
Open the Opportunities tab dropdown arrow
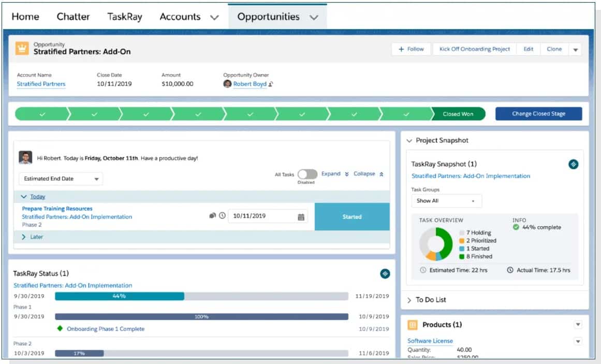tap(314, 17)
